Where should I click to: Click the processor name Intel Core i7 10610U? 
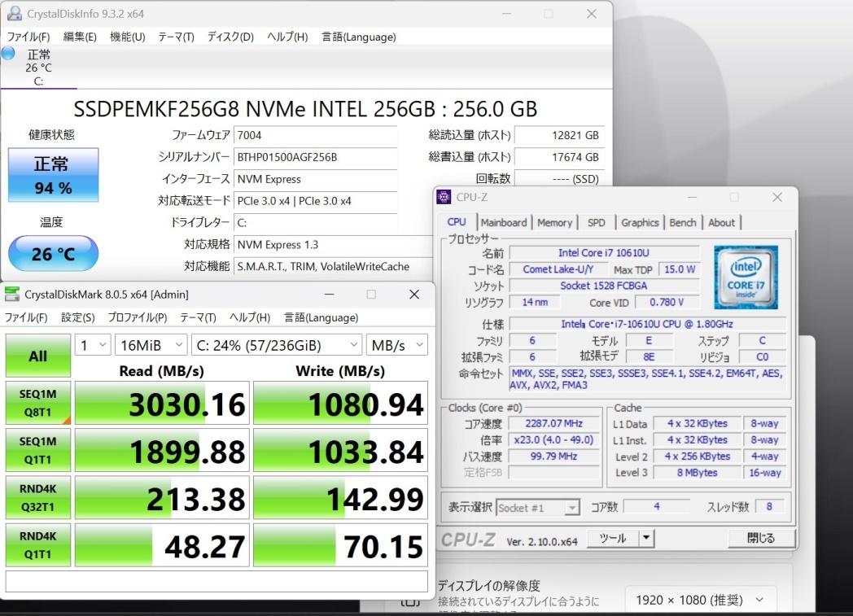pyautogui.click(x=604, y=253)
